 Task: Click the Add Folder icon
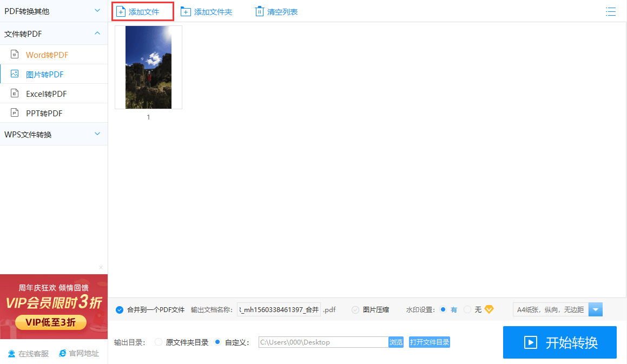click(186, 11)
